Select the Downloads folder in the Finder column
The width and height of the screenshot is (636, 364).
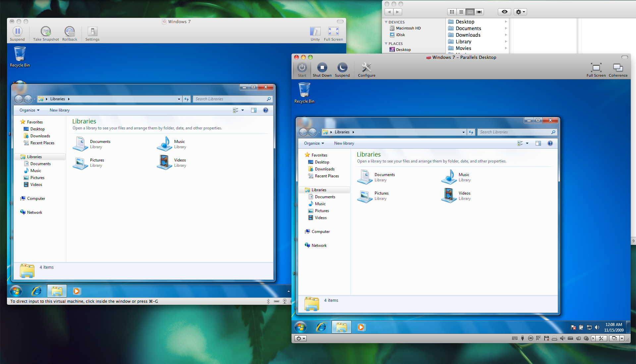pos(468,35)
